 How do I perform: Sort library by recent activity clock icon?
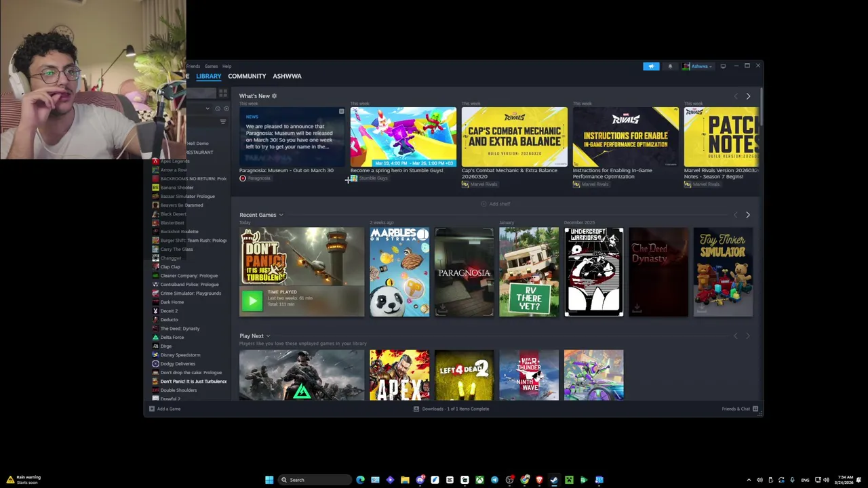218,108
